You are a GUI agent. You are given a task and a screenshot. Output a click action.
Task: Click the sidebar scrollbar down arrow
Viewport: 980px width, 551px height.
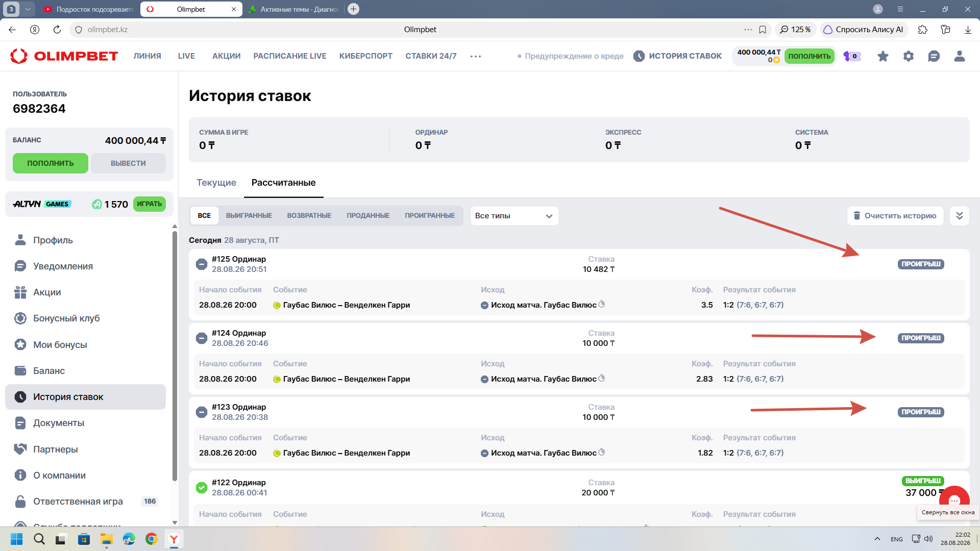pos(175,522)
